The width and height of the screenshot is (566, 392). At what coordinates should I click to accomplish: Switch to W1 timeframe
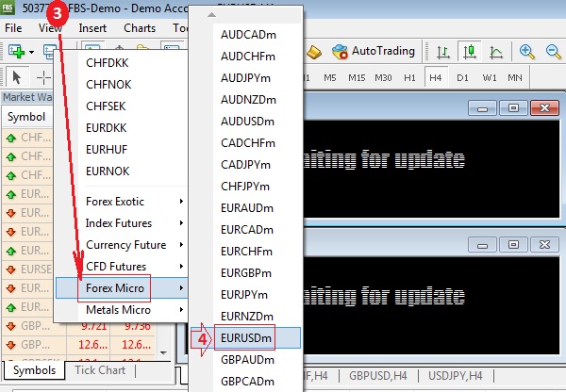490,77
